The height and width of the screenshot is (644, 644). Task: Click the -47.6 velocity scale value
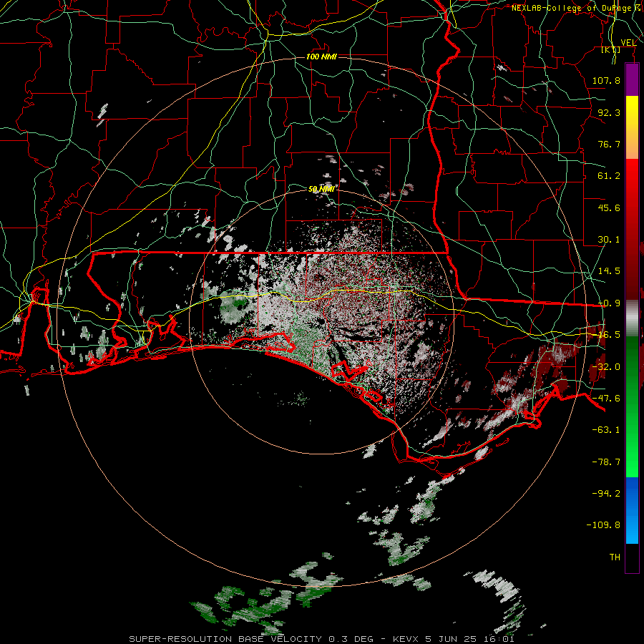tap(606, 399)
